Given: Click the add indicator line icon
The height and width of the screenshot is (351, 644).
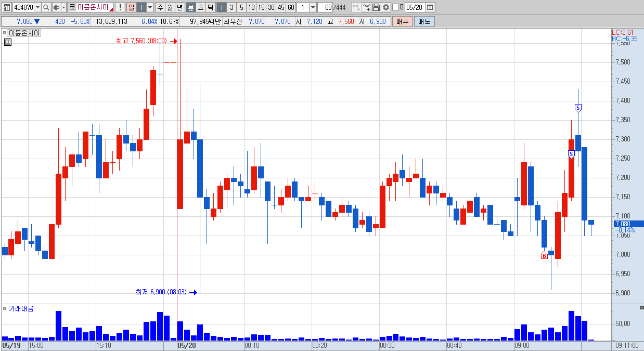Looking at the screenshot, I should [x=366, y=7].
